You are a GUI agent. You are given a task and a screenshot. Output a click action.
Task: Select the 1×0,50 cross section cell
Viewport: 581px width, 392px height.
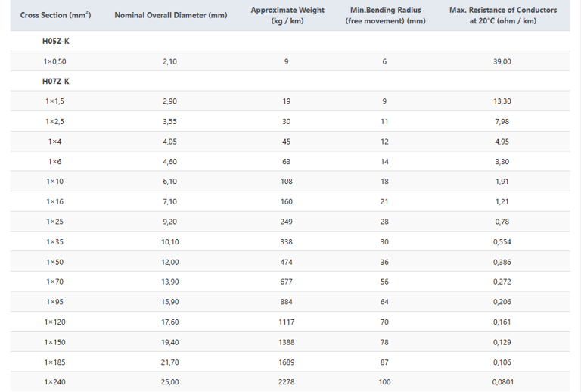click(x=55, y=61)
